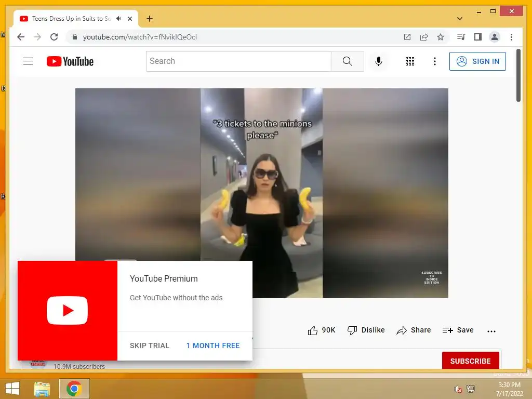
Task: Click the search magnifier button
Action: (347, 61)
